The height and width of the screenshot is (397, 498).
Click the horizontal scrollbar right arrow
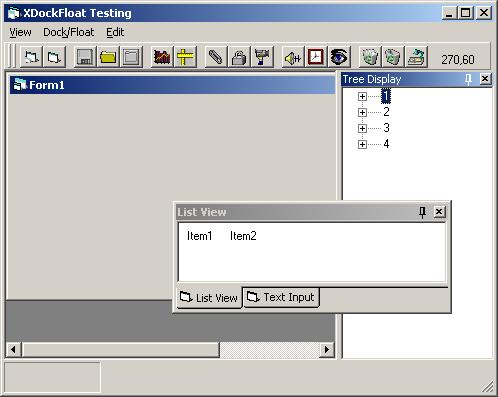pyautogui.click(x=327, y=350)
